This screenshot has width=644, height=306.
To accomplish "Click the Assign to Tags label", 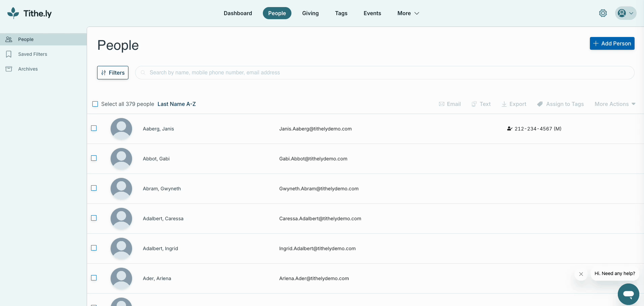I will (x=565, y=104).
